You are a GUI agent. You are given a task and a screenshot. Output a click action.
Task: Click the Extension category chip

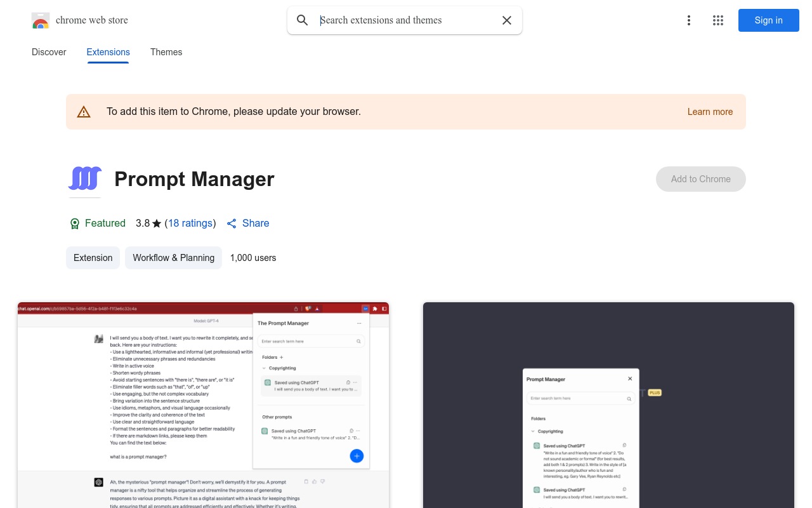click(93, 258)
